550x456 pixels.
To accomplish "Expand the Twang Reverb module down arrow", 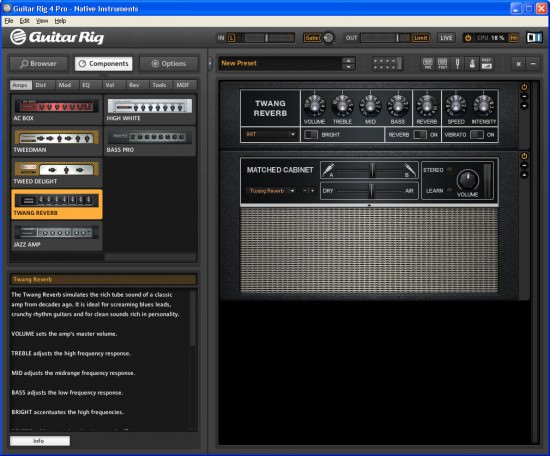I will coord(524,106).
